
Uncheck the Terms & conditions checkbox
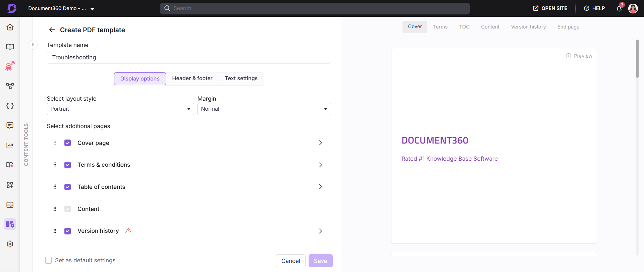click(68, 165)
